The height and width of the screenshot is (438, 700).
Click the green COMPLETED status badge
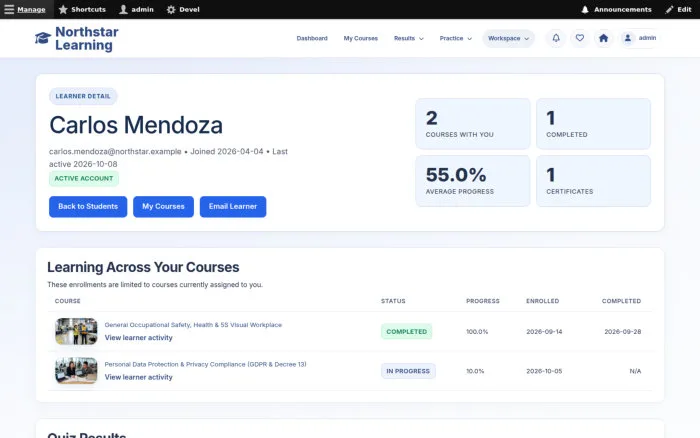pos(407,332)
